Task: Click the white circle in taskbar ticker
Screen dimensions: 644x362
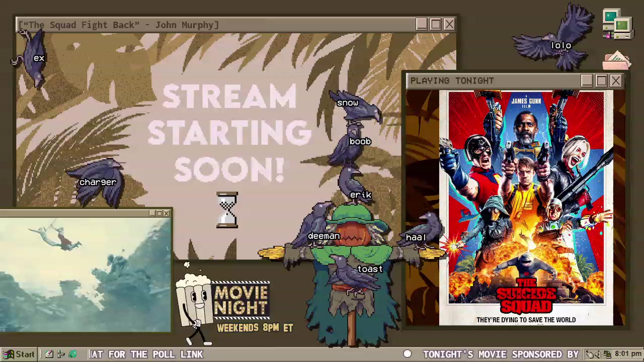Action: (x=407, y=354)
